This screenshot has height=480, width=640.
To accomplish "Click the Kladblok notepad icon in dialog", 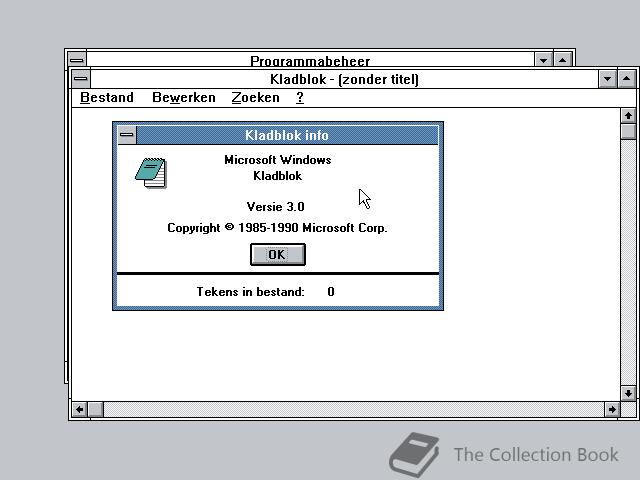I will coord(151,173).
